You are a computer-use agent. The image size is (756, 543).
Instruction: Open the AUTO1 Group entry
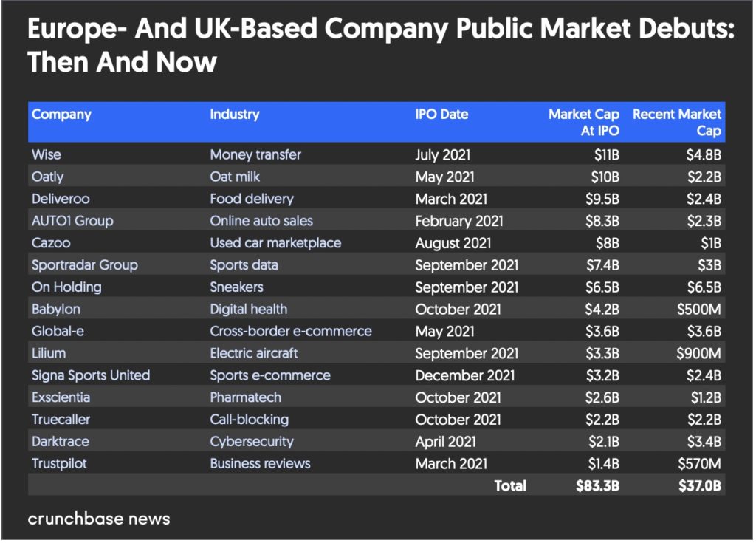tap(72, 221)
